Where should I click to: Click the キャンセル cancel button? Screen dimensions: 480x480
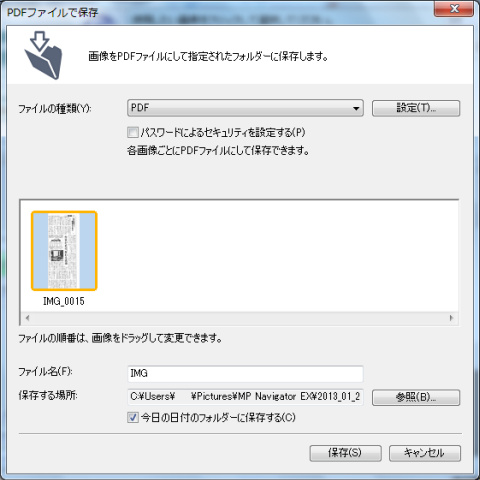[x=425, y=453]
